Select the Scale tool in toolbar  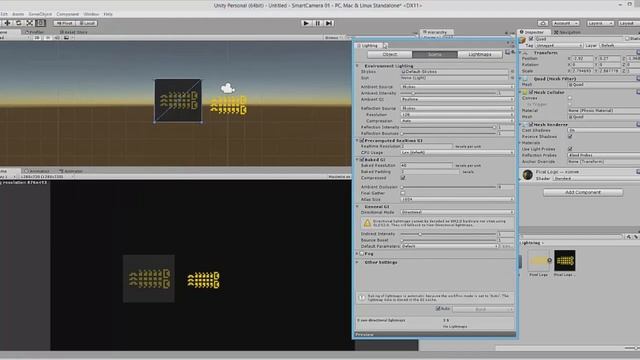click(29, 23)
